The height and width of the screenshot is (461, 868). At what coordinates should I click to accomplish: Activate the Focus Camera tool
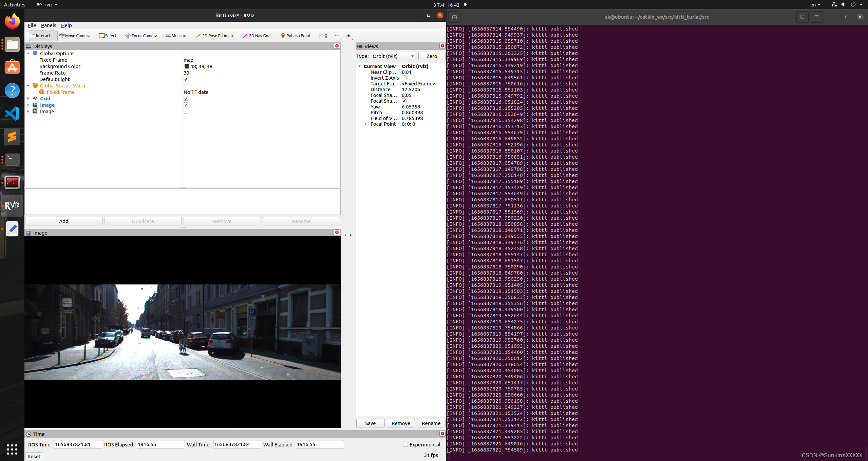pos(141,36)
